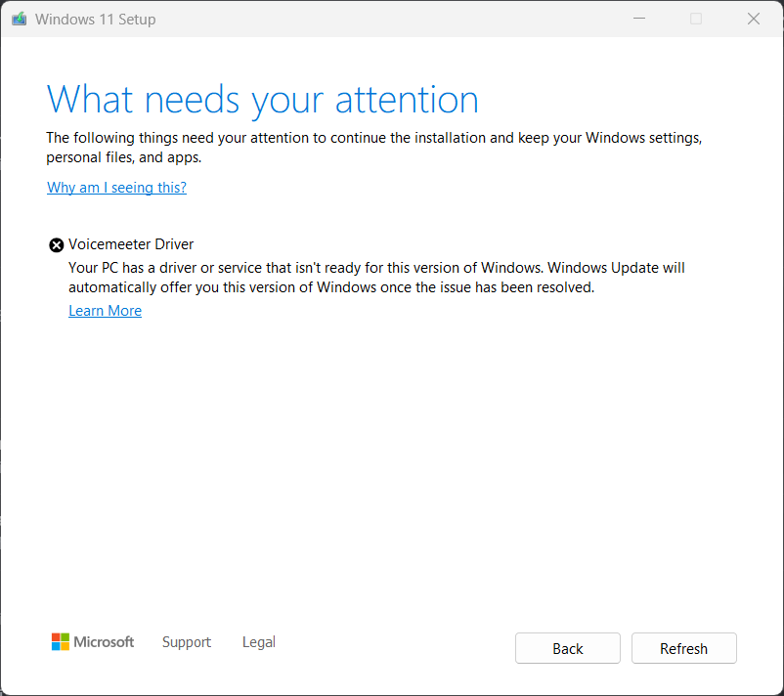784x696 pixels.
Task: Click the green square in the Microsoft logo
Action: coord(65,637)
